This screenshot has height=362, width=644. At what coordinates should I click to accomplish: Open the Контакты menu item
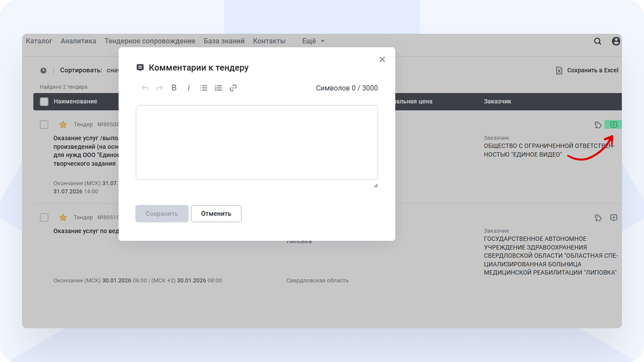269,41
